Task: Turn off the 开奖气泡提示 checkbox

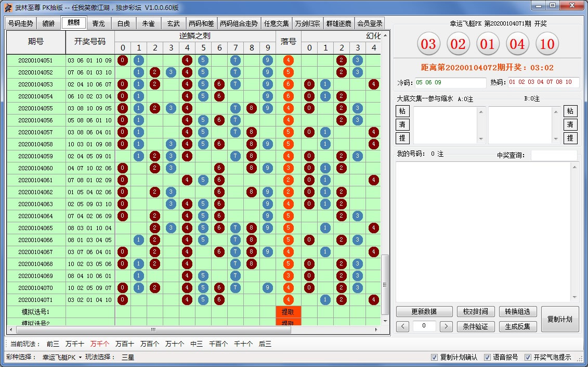Action: click(x=527, y=358)
